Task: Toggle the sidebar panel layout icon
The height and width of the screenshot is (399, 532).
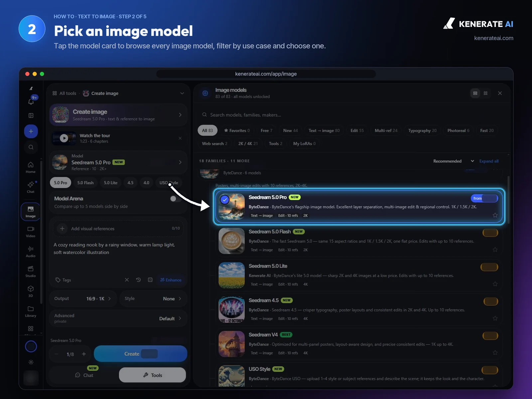Action: (31, 115)
